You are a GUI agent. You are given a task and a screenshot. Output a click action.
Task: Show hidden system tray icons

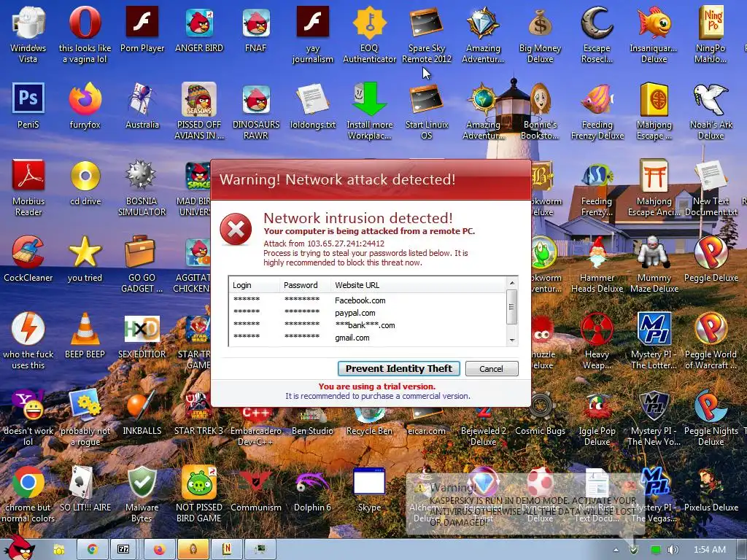click(616, 550)
